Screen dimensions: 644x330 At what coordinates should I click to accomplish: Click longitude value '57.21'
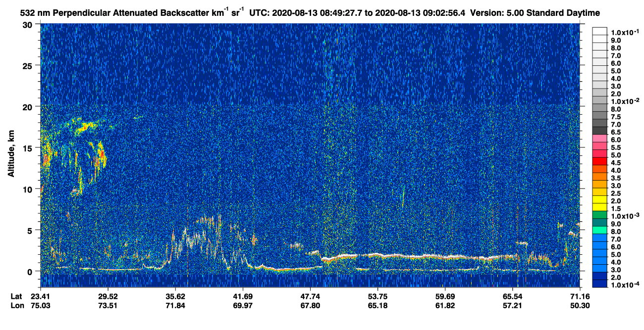pos(512,306)
